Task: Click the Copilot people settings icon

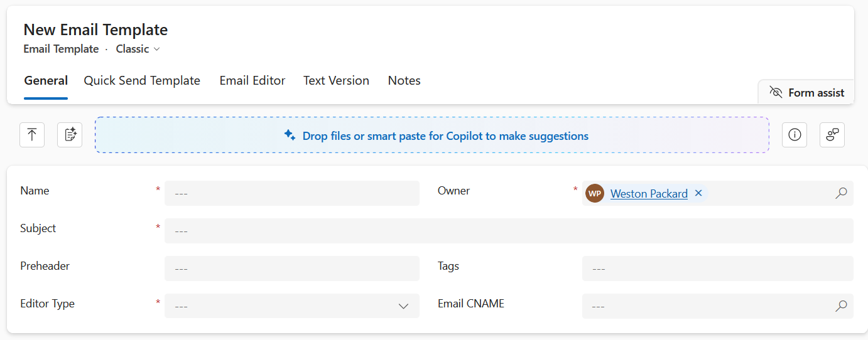Action: (x=832, y=135)
